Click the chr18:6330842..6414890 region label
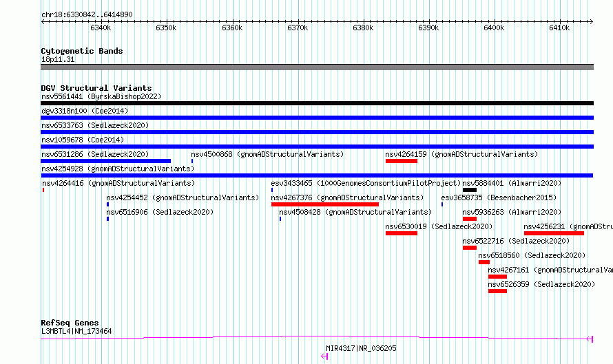 tap(87, 14)
